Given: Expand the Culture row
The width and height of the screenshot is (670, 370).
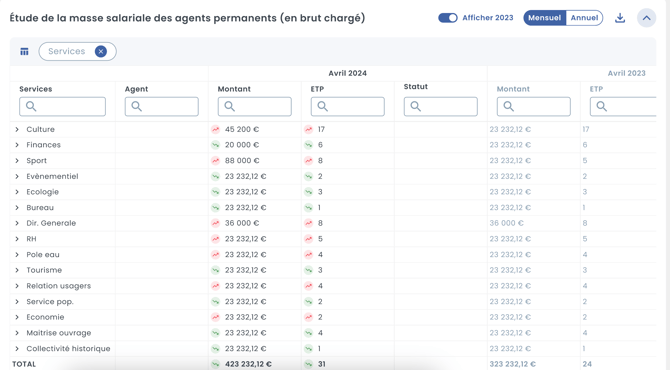Looking at the screenshot, I should click(17, 129).
